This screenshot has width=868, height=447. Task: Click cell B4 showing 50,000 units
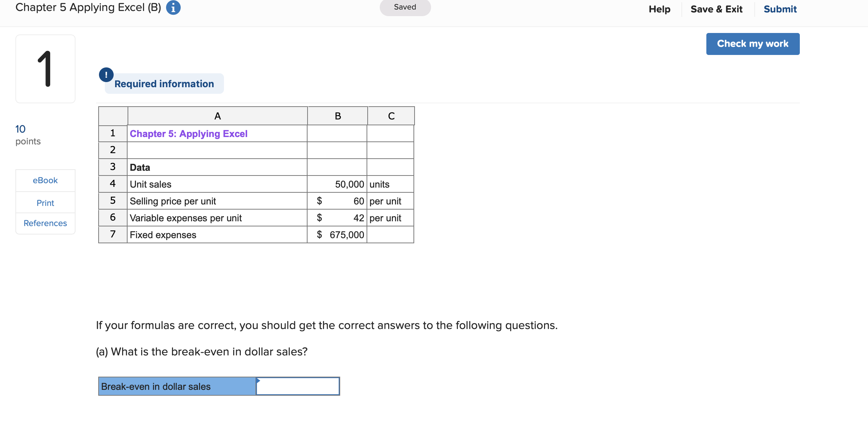(x=348, y=184)
